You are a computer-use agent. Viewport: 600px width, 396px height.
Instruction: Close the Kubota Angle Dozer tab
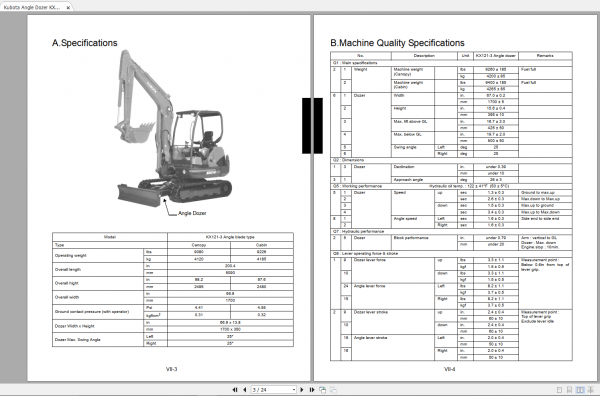(68, 8)
